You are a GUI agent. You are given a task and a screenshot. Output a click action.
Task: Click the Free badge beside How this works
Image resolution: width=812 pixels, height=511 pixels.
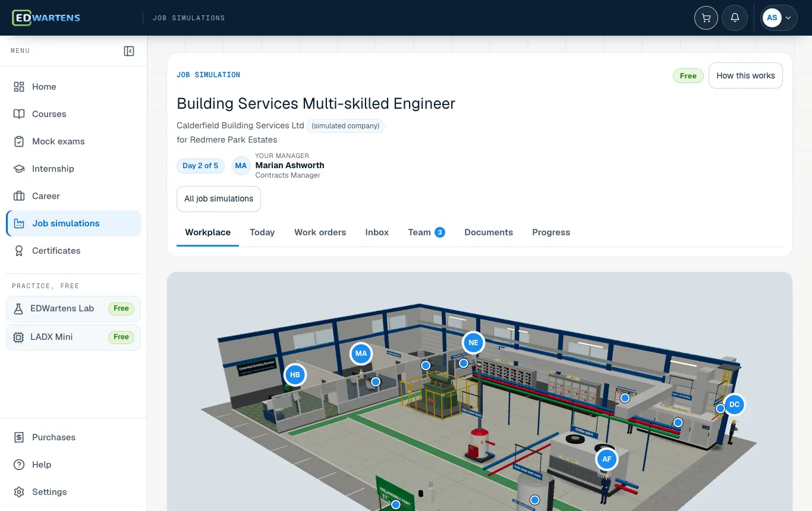688,76
